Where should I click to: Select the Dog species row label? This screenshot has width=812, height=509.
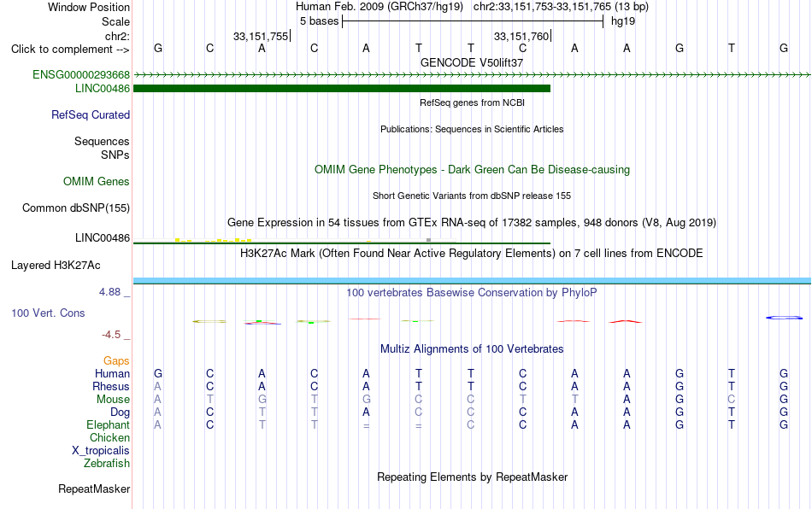pyautogui.click(x=121, y=412)
